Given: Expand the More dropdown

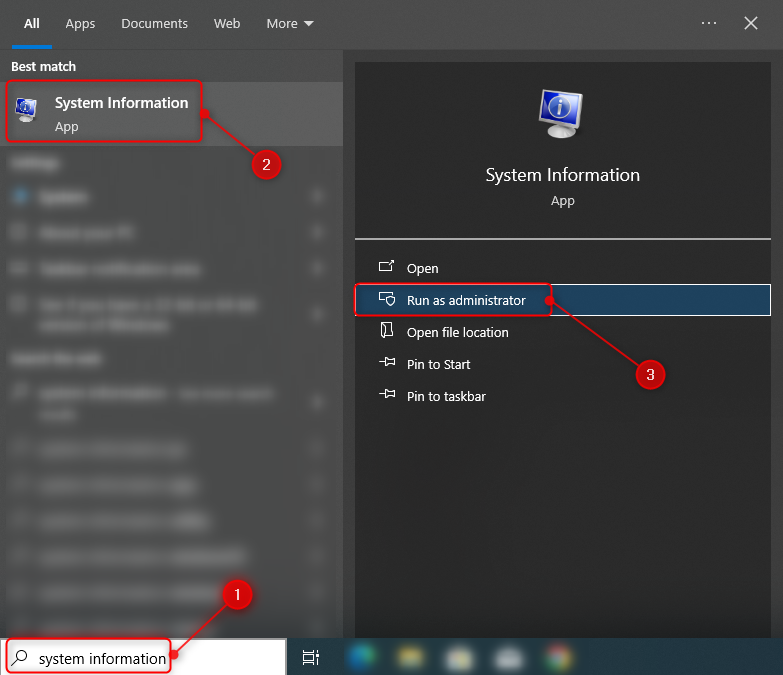Looking at the screenshot, I should coord(290,23).
